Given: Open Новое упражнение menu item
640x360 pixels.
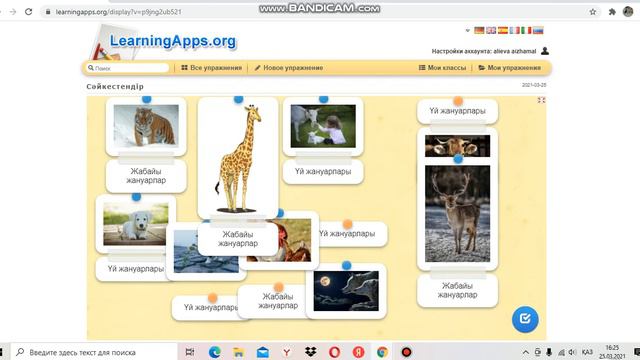Looking at the screenshot, I should coord(289,68).
